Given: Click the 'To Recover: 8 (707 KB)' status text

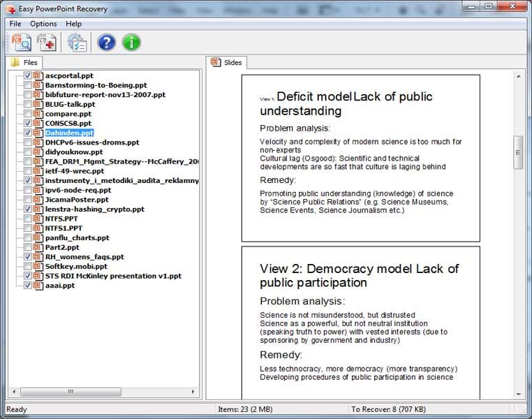Looking at the screenshot, I should [x=388, y=409].
